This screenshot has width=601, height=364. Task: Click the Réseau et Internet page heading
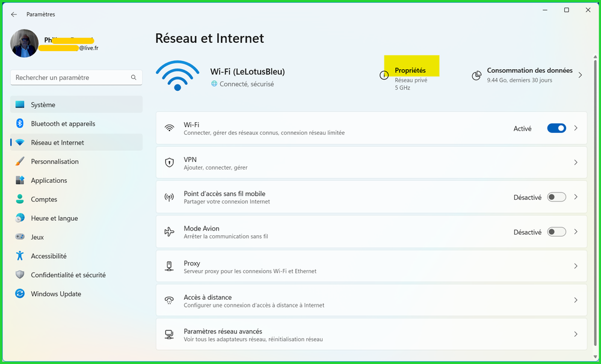tap(210, 39)
